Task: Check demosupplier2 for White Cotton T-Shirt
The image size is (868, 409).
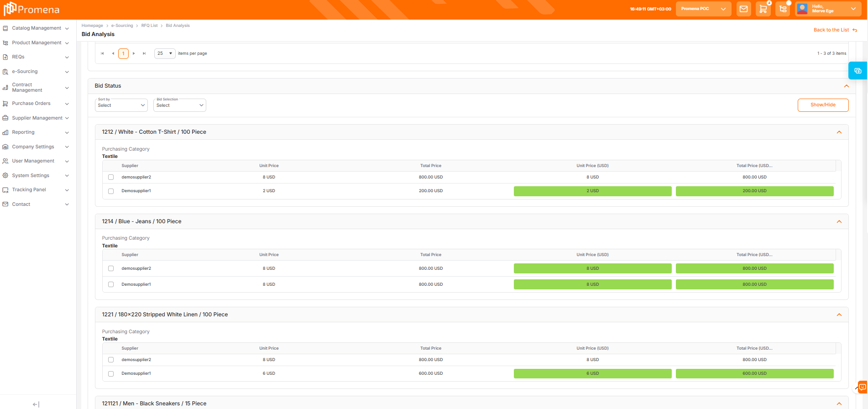Action: pyautogui.click(x=111, y=177)
